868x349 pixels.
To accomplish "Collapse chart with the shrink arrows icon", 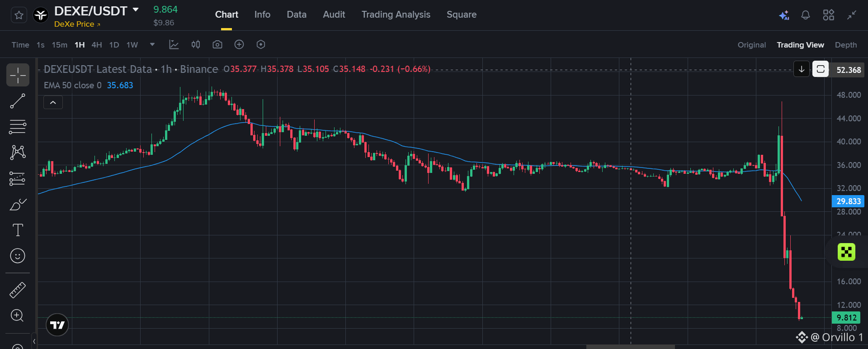I will point(852,15).
